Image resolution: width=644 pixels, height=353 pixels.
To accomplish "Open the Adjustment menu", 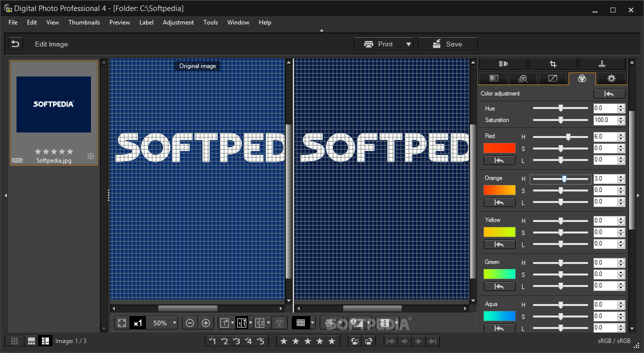I will pyautogui.click(x=178, y=22).
